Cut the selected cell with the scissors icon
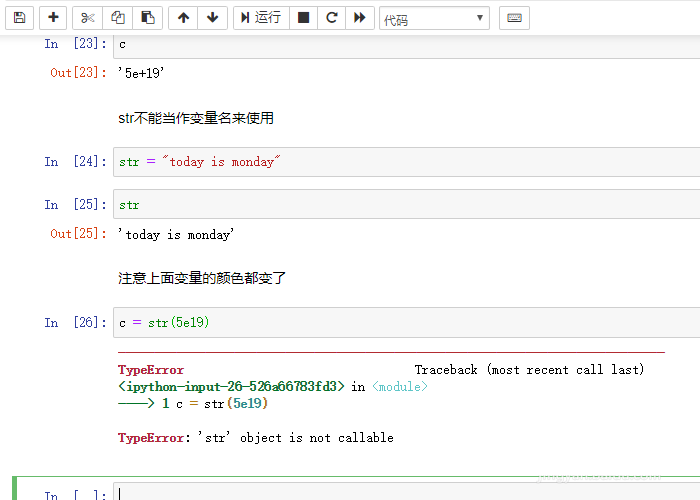The height and width of the screenshot is (500, 700). pos(88,18)
